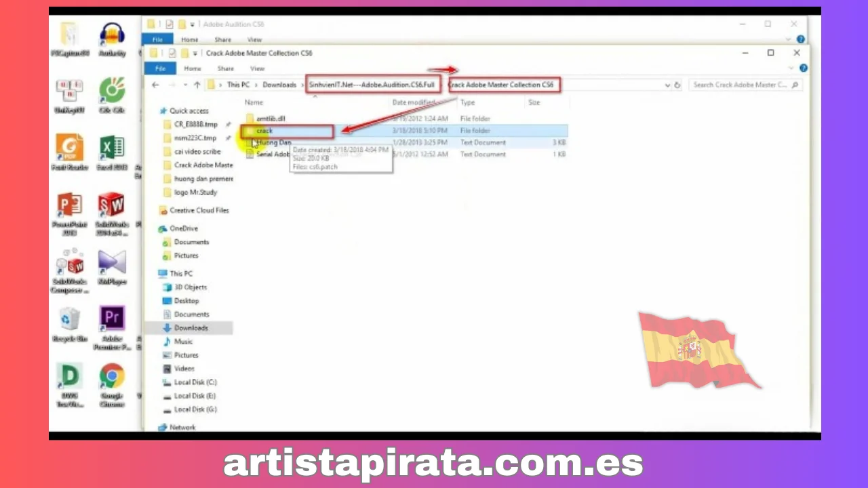The width and height of the screenshot is (868, 488).
Task: Open huong dan premiere folder in sidebar
Action: coord(203,178)
